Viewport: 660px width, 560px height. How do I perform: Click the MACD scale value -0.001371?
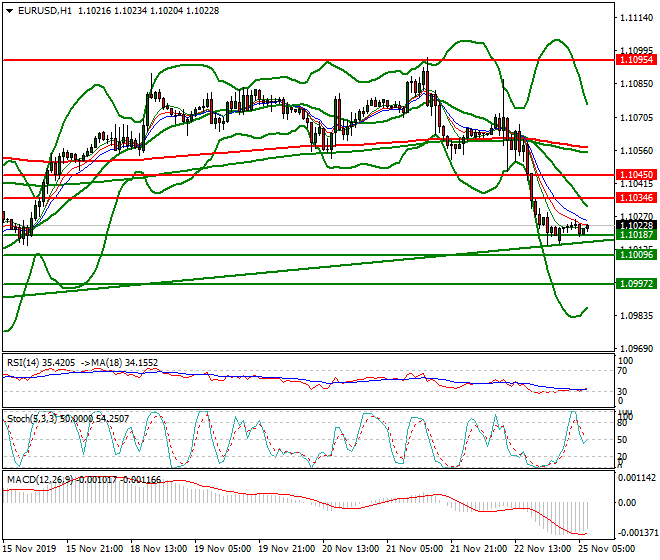(x=637, y=533)
